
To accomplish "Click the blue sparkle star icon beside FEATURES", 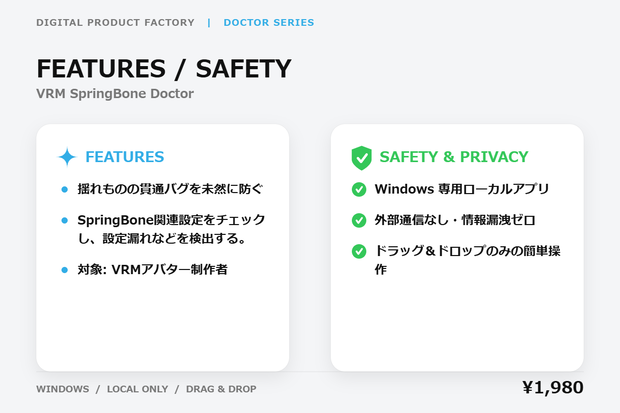I will 67,157.
